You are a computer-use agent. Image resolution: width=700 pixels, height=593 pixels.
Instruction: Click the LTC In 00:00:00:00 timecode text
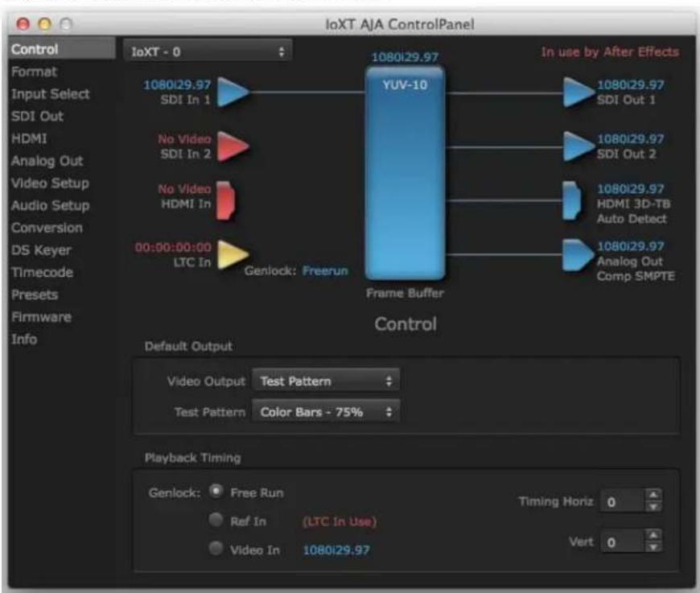click(x=173, y=247)
